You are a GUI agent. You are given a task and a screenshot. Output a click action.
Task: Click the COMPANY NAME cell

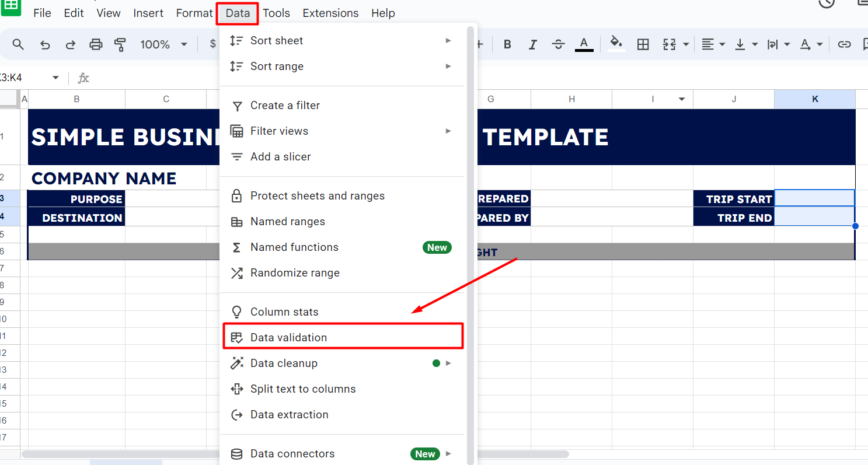tap(104, 178)
